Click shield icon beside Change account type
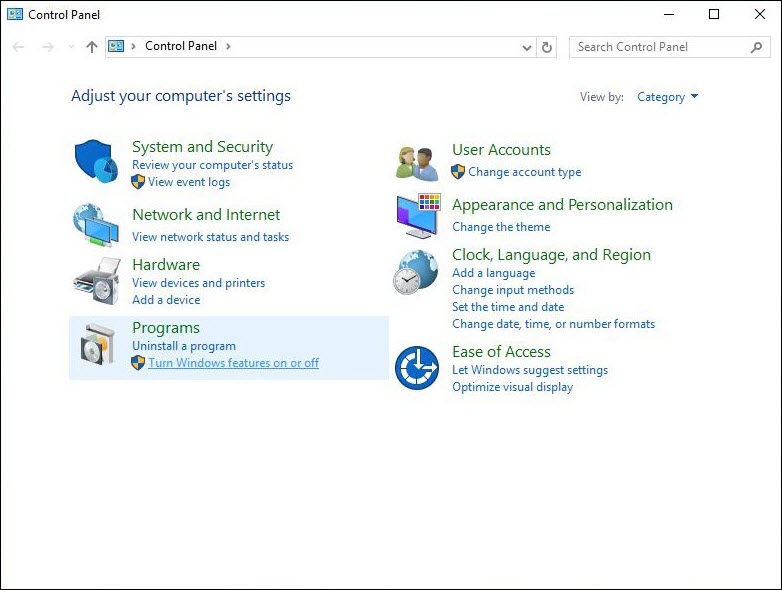The image size is (782, 590). tap(458, 172)
